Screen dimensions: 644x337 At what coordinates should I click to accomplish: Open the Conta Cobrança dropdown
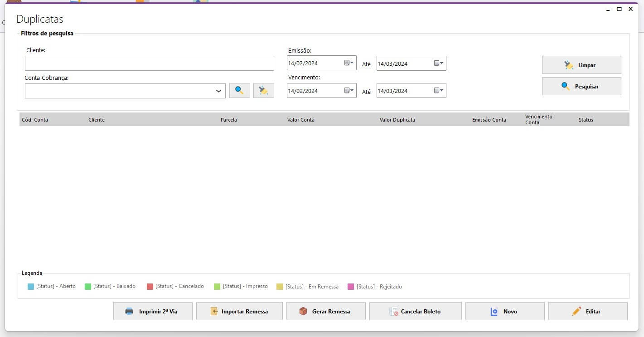(219, 91)
